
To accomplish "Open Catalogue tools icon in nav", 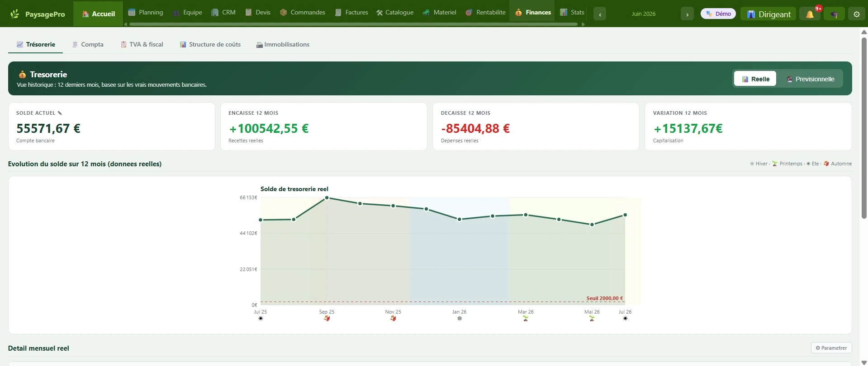I will point(379,13).
